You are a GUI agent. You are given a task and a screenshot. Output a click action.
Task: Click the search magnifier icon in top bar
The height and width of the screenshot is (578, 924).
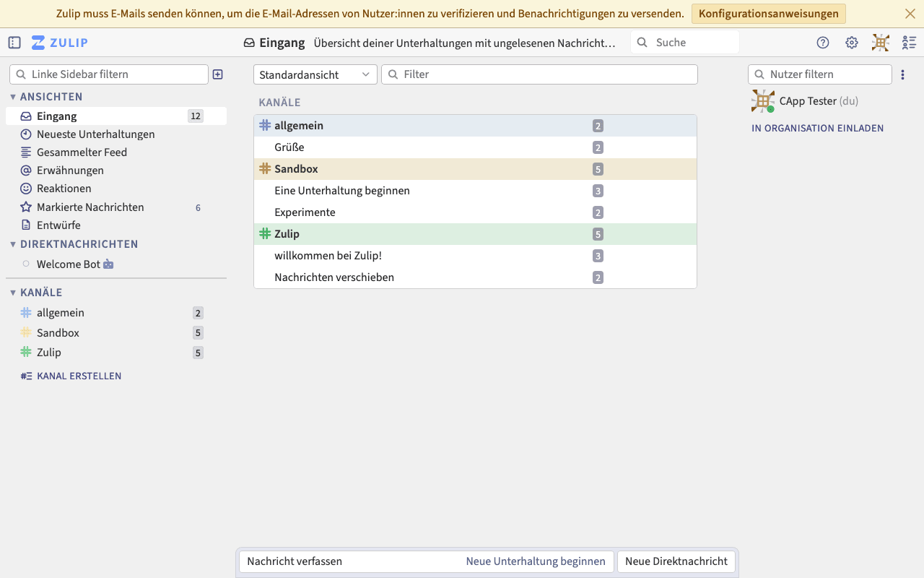(642, 43)
